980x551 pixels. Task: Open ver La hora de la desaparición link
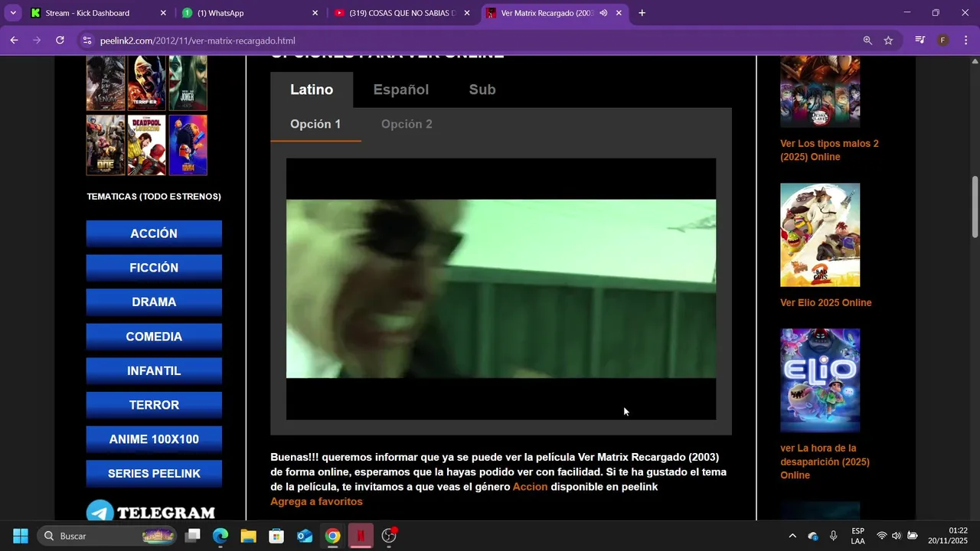[x=825, y=461]
